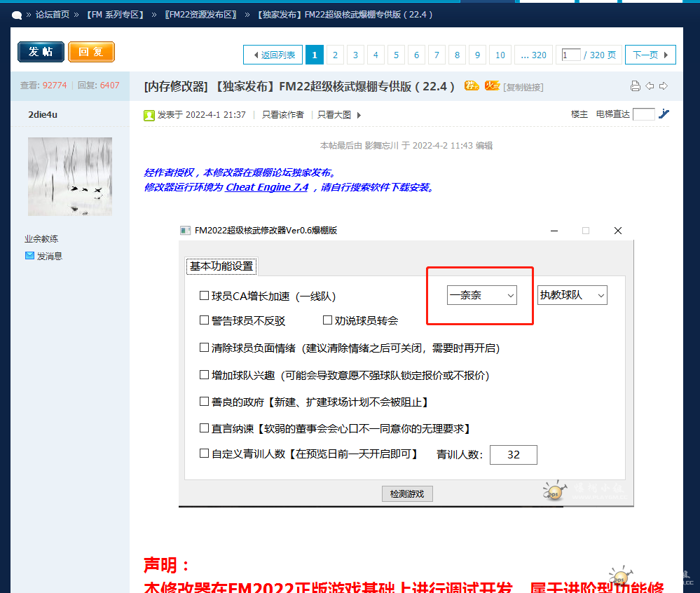
Task: Go to next thread using right arrow icon
Action: pyautogui.click(x=663, y=86)
